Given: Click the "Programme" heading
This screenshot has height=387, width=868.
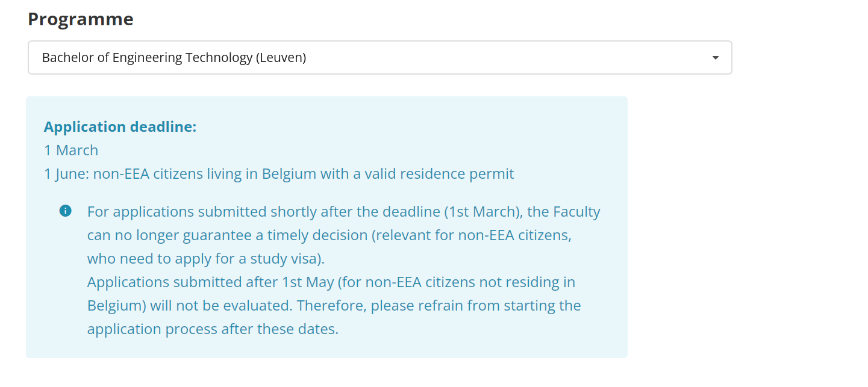Looking at the screenshot, I should click(81, 19).
